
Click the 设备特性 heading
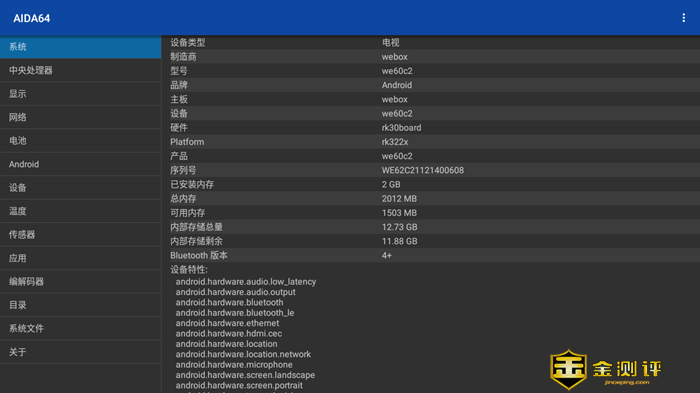(x=189, y=270)
